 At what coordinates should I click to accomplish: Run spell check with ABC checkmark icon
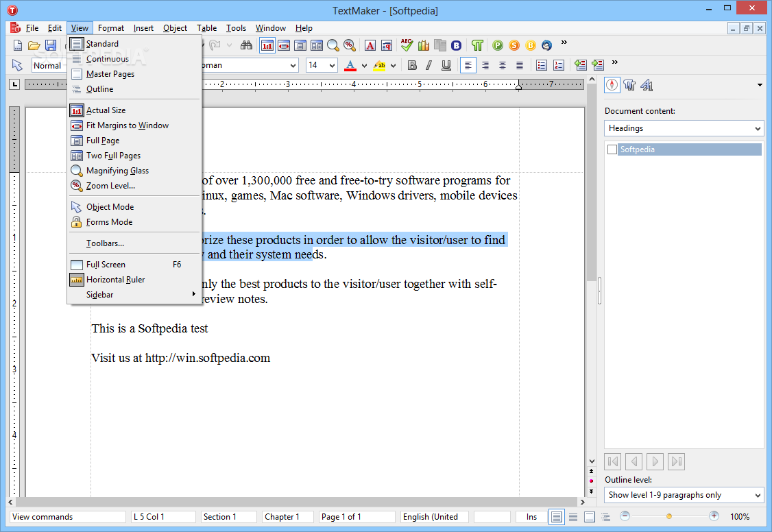click(407, 45)
